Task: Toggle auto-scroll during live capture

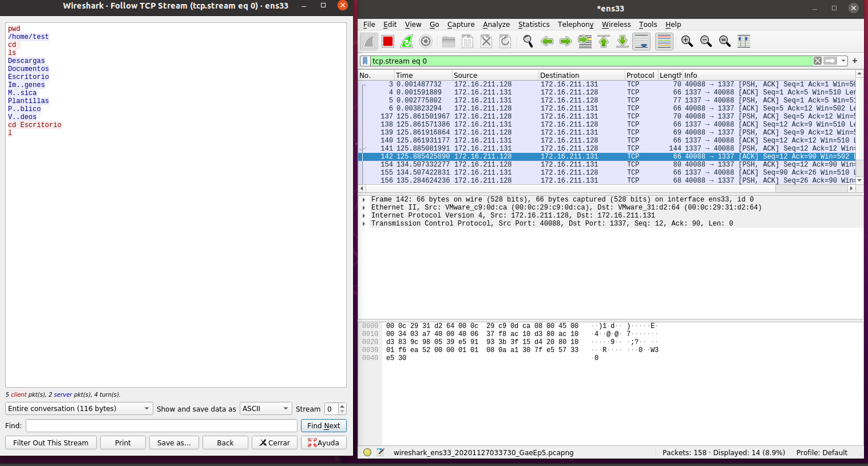Action: pos(641,41)
